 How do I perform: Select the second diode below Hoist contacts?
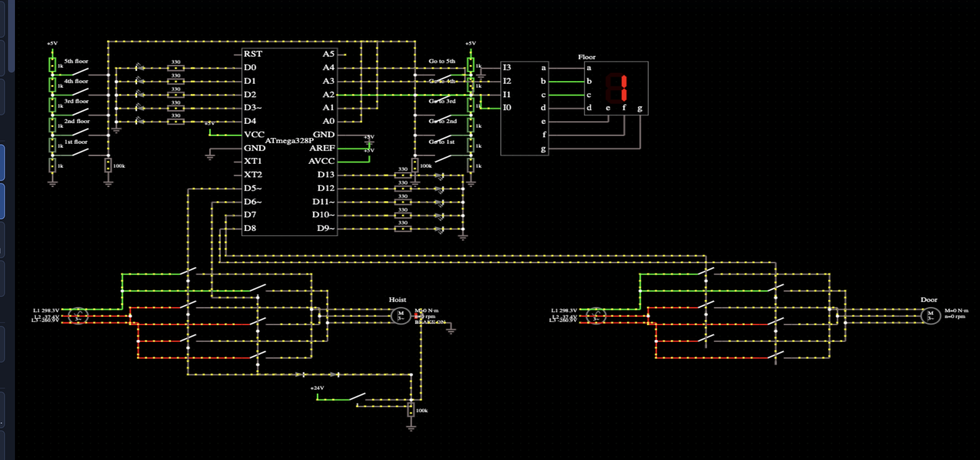point(335,374)
